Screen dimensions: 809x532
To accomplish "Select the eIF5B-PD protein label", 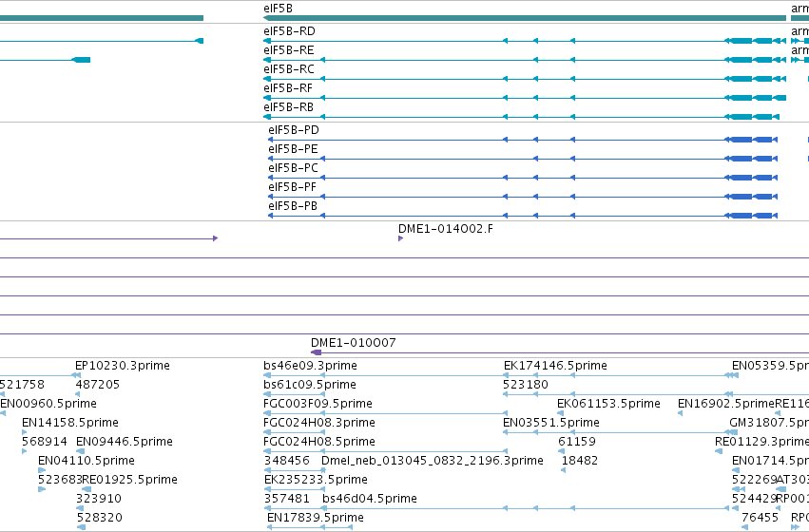I will (x=294, y=130).
